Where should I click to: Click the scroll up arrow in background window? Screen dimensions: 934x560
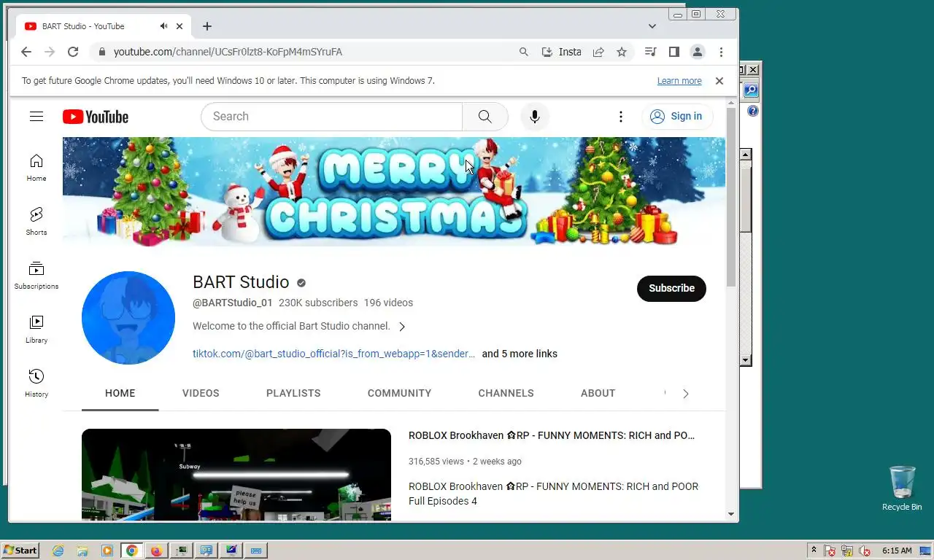pos(745,155)
